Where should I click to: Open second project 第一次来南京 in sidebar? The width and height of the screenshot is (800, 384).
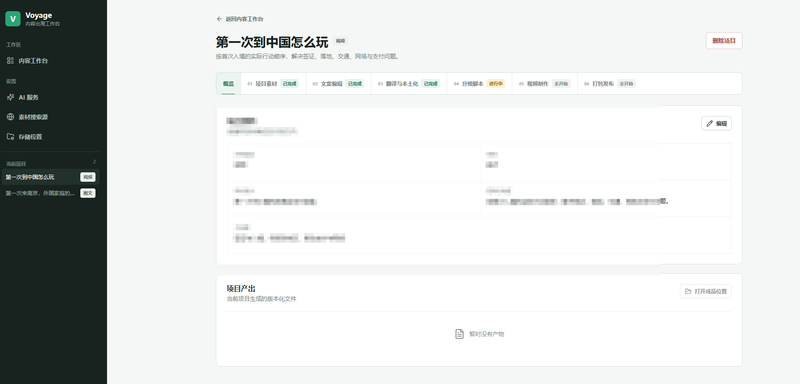pos(50,193)
